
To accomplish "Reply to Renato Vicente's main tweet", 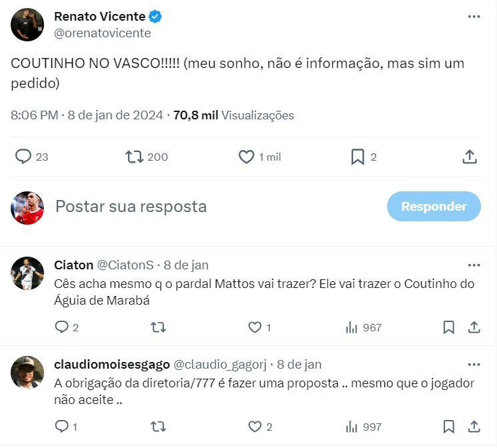I will click(x=24, y=157).
